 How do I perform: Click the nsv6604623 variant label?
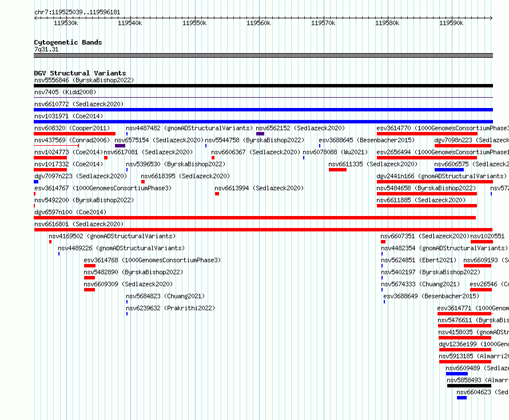[483, 392]
